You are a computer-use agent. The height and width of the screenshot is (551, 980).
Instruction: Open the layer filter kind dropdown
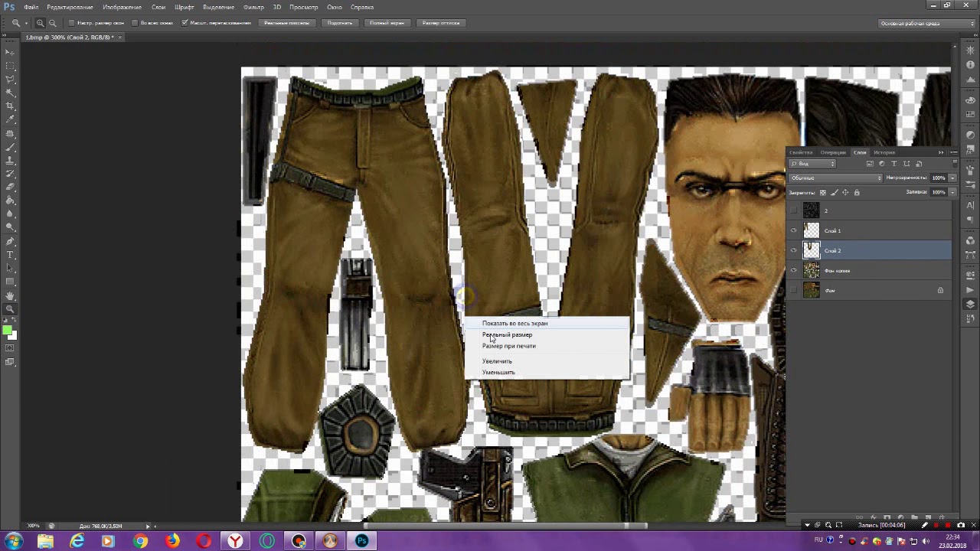[x=813, y=164]
